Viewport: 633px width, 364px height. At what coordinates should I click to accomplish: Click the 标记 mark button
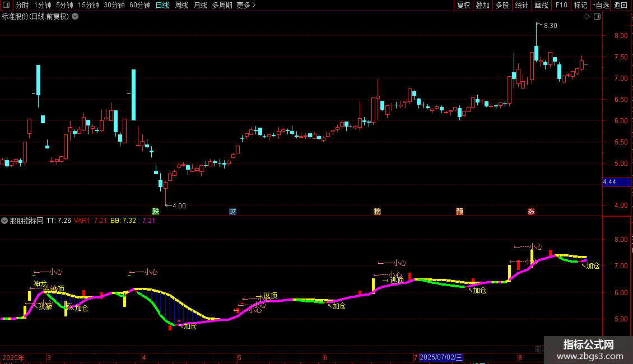(x=580, y=5)
